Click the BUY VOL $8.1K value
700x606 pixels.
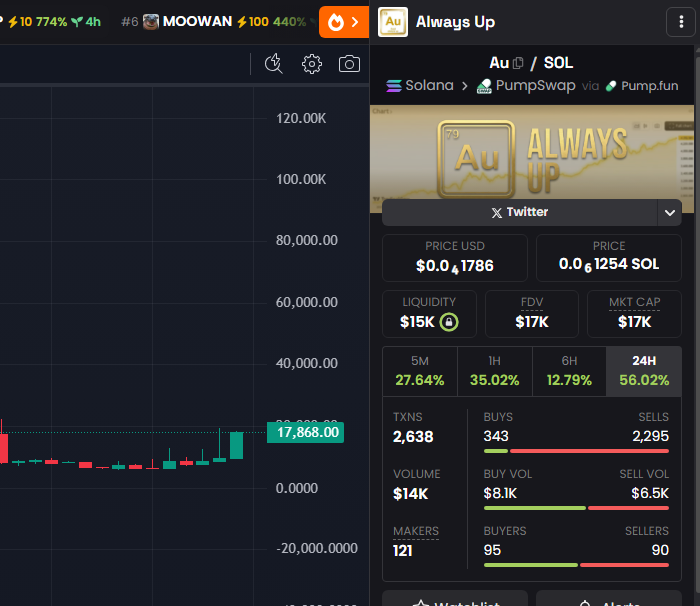click(x=500, y=493)
